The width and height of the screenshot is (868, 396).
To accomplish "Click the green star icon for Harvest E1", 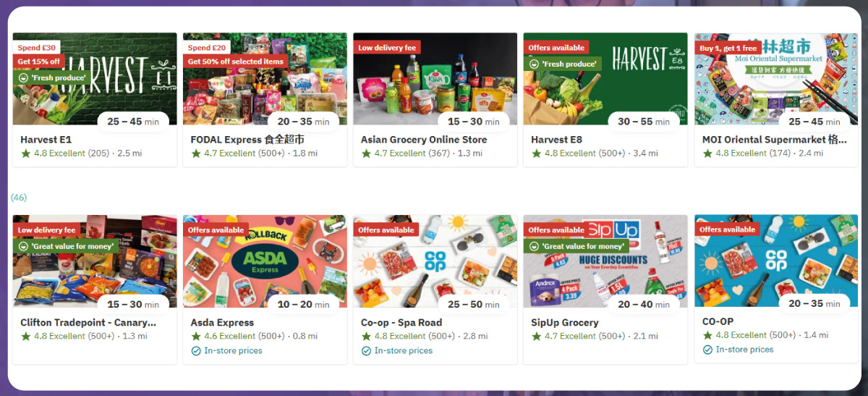I will tap(26, 153).
